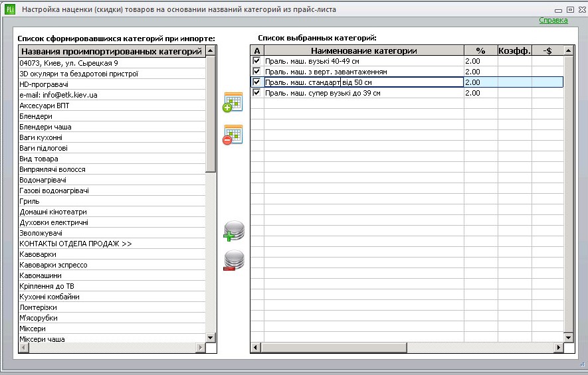Select row Газові водонагрівачі
The image size is (588, 375).
tap(112, 190)
